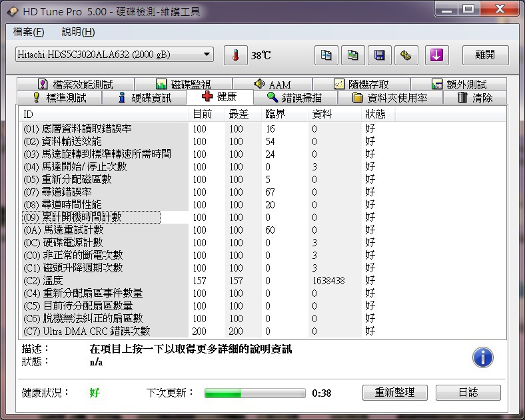Click the thermometer temperature icon
The image size is (525, 420).
tap(235, 55)
